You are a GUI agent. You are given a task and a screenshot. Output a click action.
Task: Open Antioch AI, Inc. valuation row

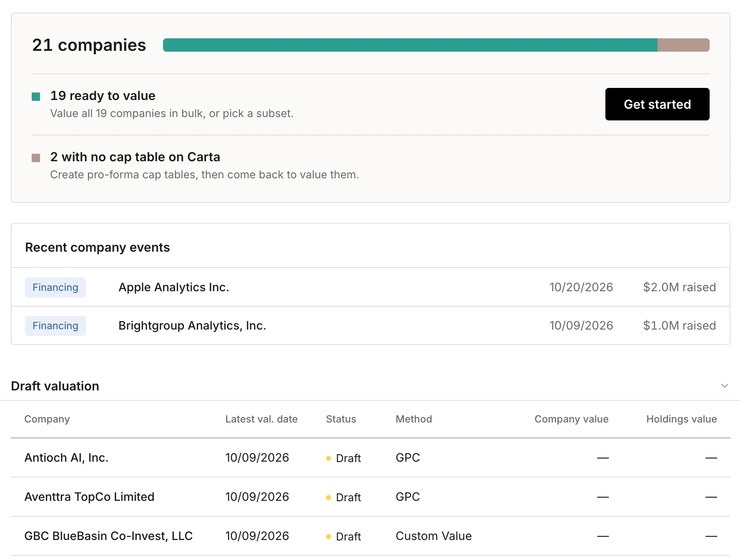371,457
